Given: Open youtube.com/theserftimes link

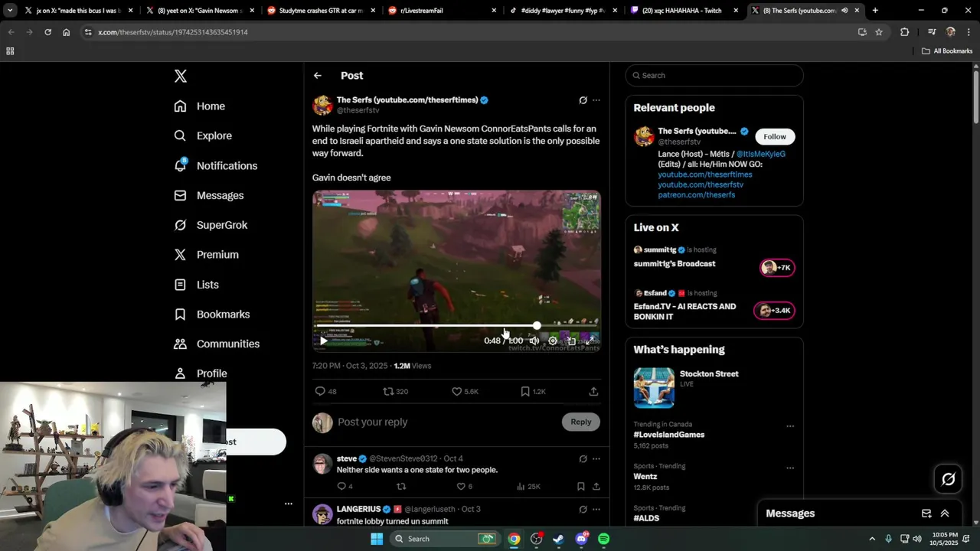Looking at the screenshot, I should pos(705,174).
